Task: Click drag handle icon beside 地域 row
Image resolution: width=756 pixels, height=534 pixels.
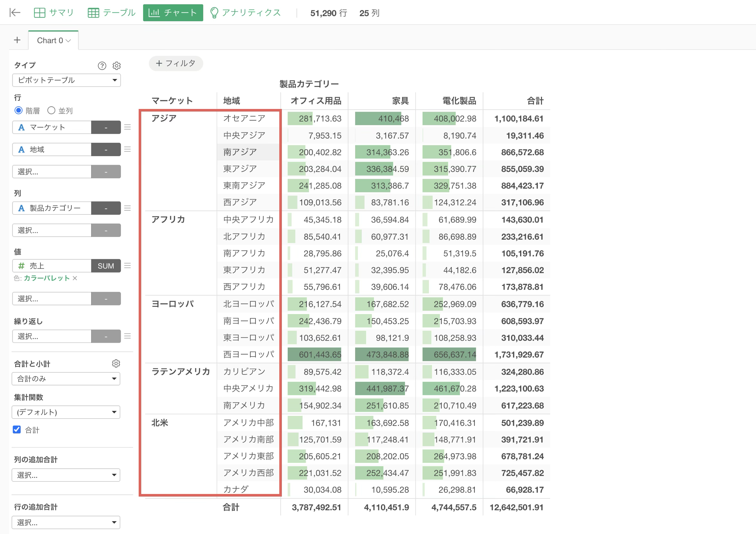Action: 127,149
